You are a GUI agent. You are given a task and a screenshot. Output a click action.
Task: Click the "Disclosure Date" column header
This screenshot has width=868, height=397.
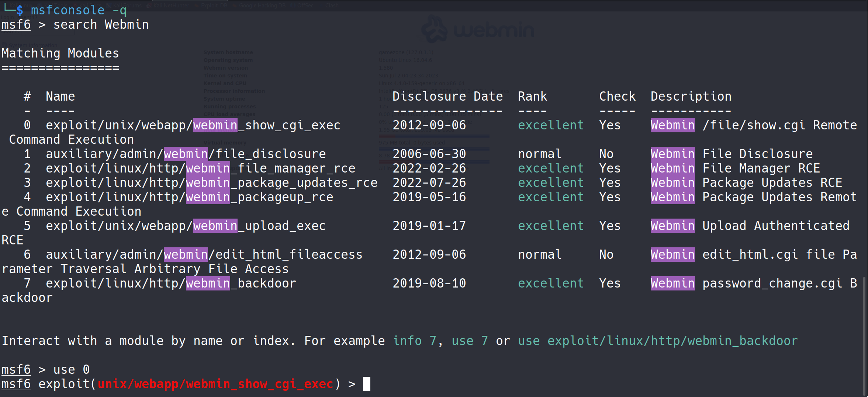[447, 97]
